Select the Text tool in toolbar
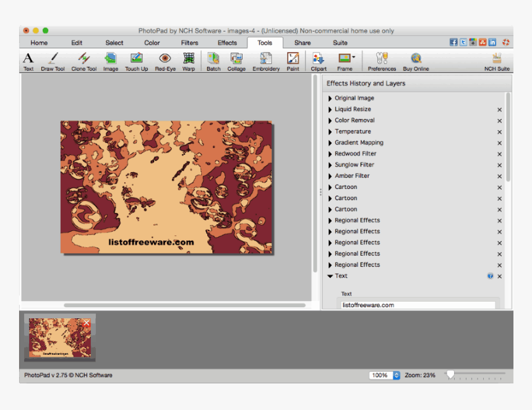This screenshot has width=532, height=410. click(x=28, y=61)
